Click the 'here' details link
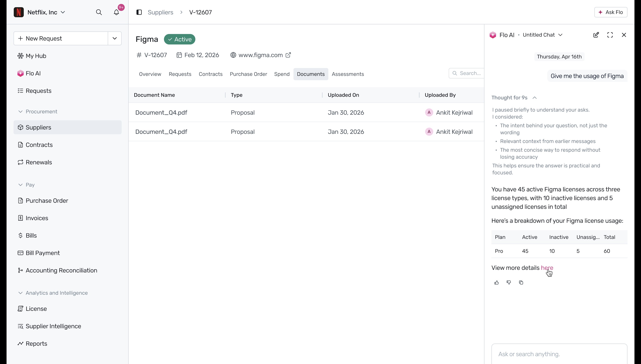 click(547, 268)
